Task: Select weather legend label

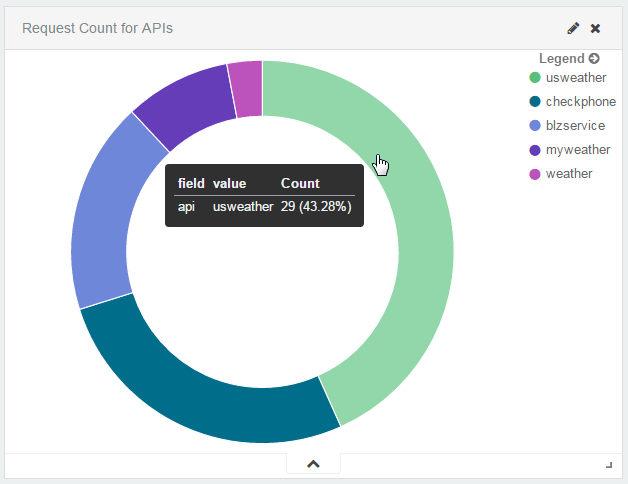Action: (x=569, y=174)
